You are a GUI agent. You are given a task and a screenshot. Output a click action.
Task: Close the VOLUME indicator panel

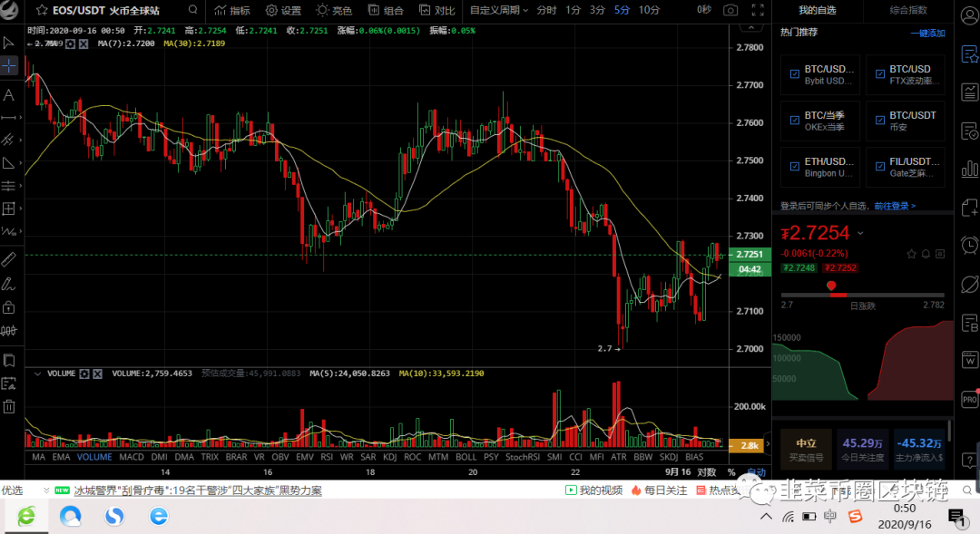[97, 374]
